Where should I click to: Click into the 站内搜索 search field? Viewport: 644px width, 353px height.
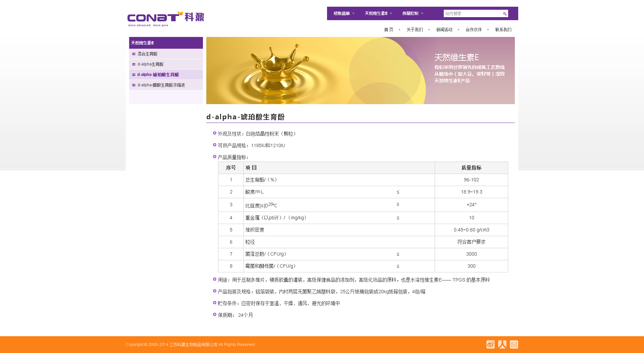pos(472,14)
